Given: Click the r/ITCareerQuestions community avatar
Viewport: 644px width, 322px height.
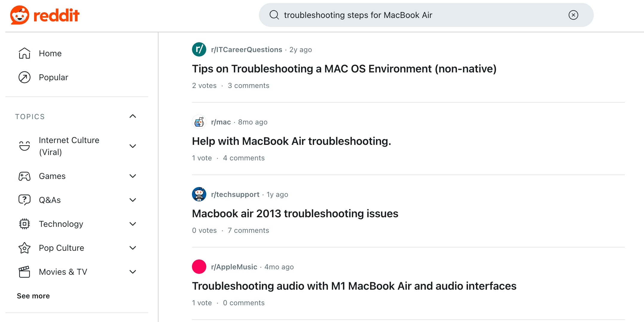Looking at the screenshot, I should pos(199,49).
